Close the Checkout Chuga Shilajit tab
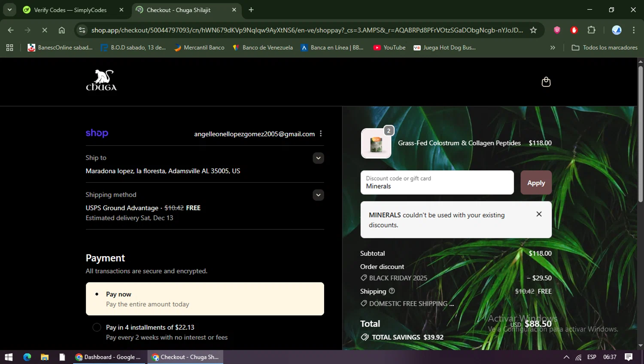Image resolution: width=644 pixels, height=364 pixels. 234,10
